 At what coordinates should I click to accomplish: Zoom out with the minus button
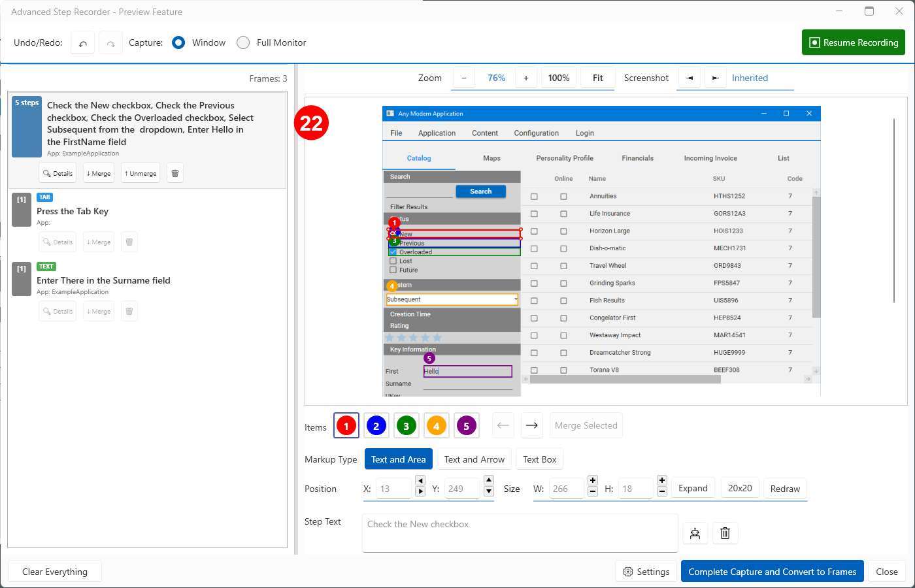(x=464, y=78)
